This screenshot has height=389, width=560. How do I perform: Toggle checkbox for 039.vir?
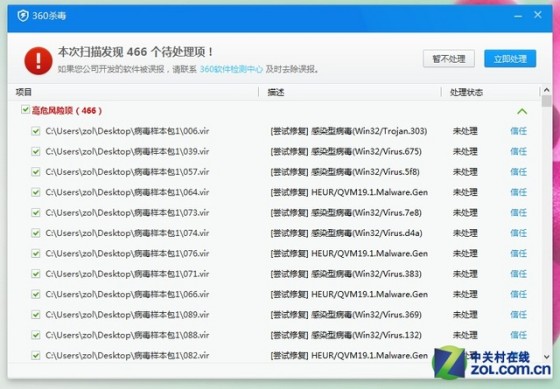[x=36, y=151]
